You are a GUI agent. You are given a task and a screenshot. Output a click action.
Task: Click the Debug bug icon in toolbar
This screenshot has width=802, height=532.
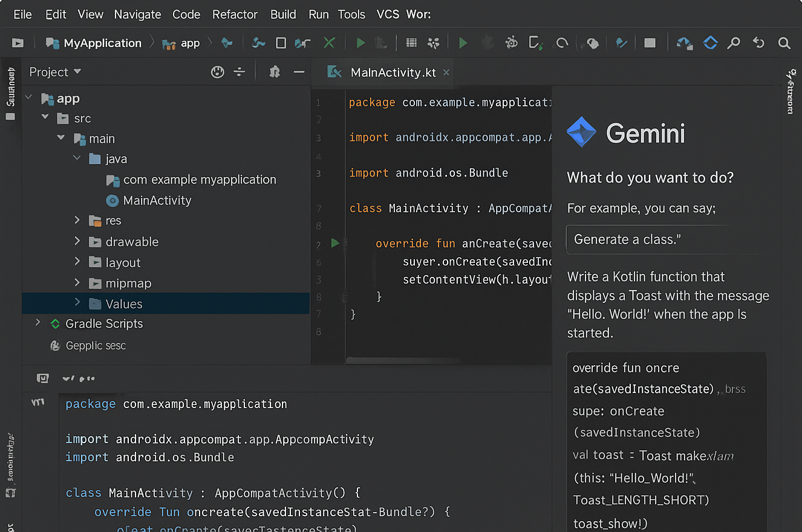pyautogui.click(x=511, y=43)
